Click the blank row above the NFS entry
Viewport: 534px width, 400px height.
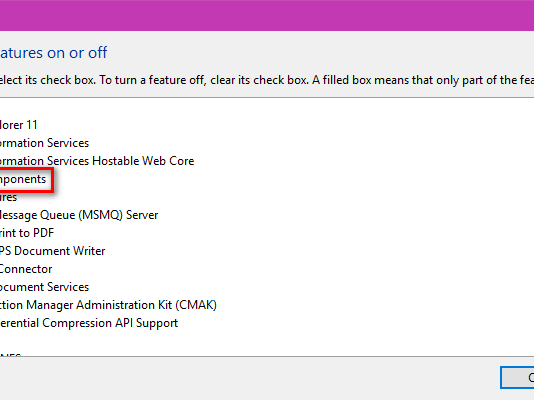click(x=102, y=340)
